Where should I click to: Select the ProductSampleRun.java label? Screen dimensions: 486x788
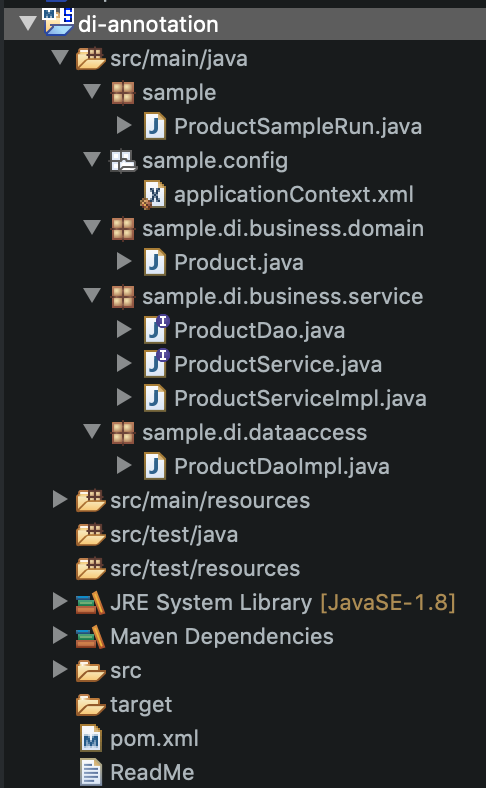pos(298,127)
